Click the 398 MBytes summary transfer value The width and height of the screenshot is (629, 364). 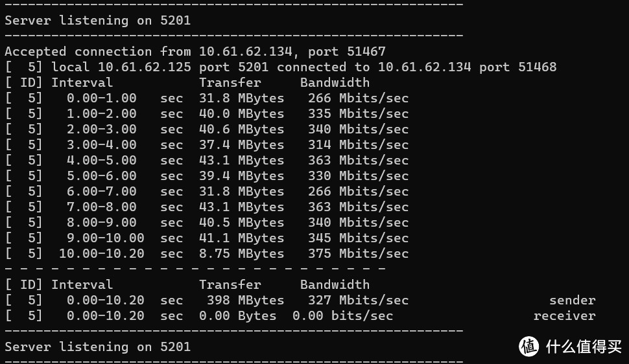pos(246,301)
